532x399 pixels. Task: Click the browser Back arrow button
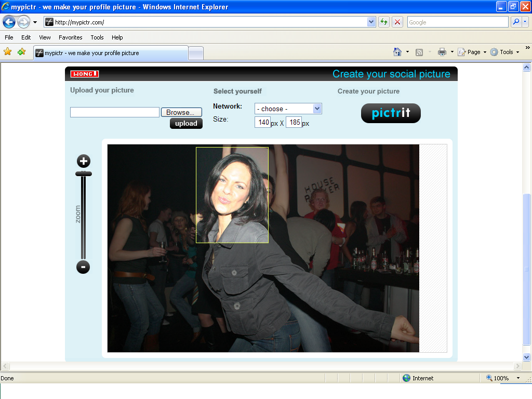tap(9, 22)
